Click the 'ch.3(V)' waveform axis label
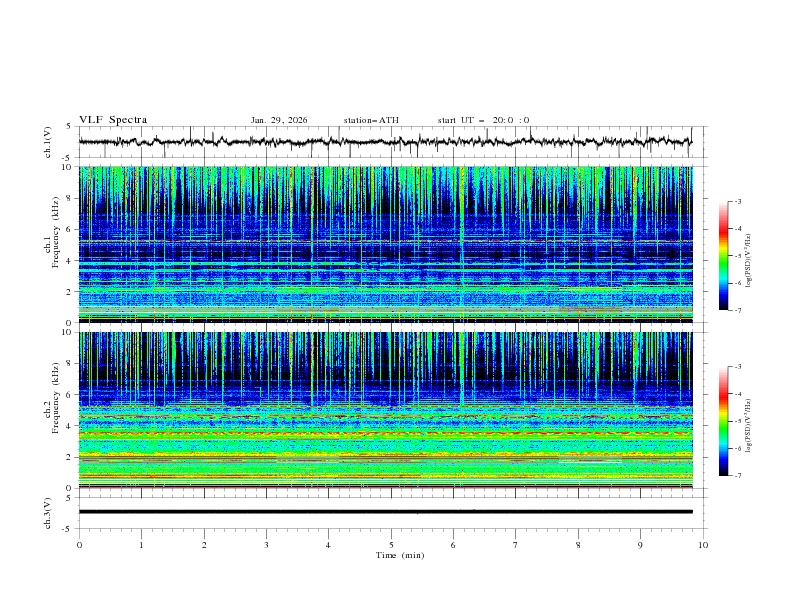Screen dimensions: 792x612 coord(48,513)
